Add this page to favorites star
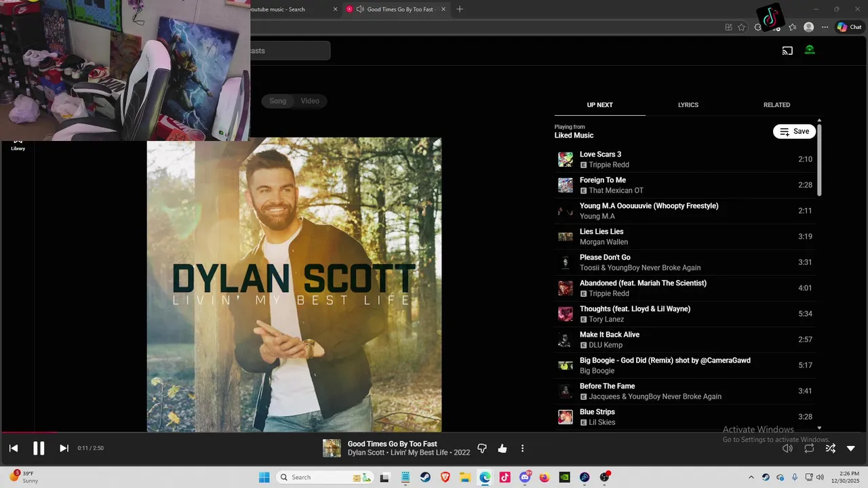868x488 pixels. pos(741,27)
